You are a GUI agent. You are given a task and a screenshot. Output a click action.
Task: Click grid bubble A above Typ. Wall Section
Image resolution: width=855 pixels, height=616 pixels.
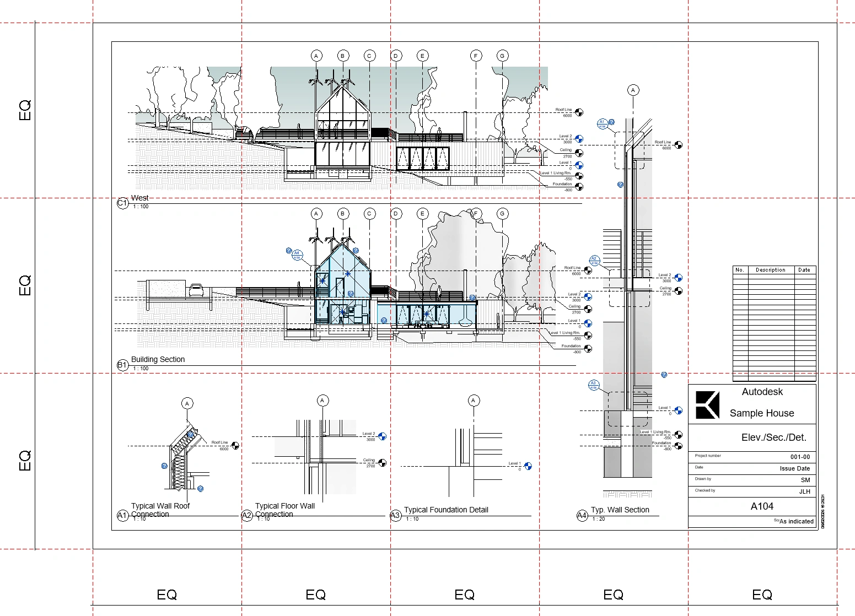(633, 90)
